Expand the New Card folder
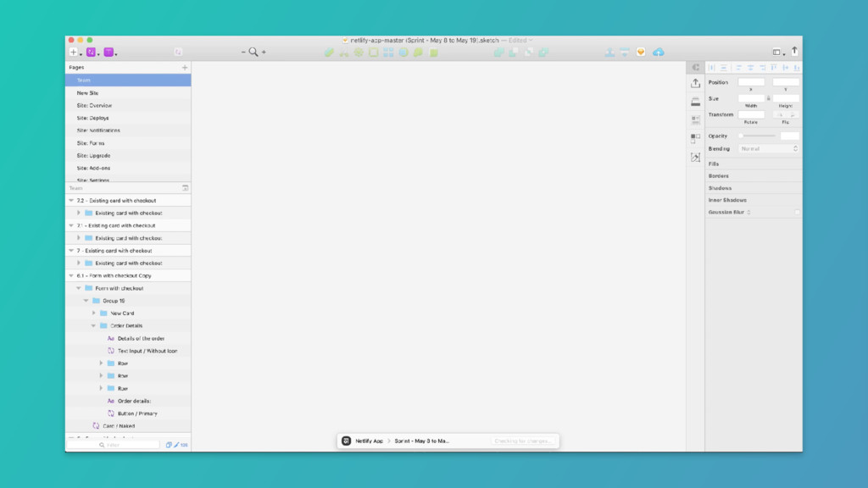Viewport: 868px width, 488px height. point(93,313)
